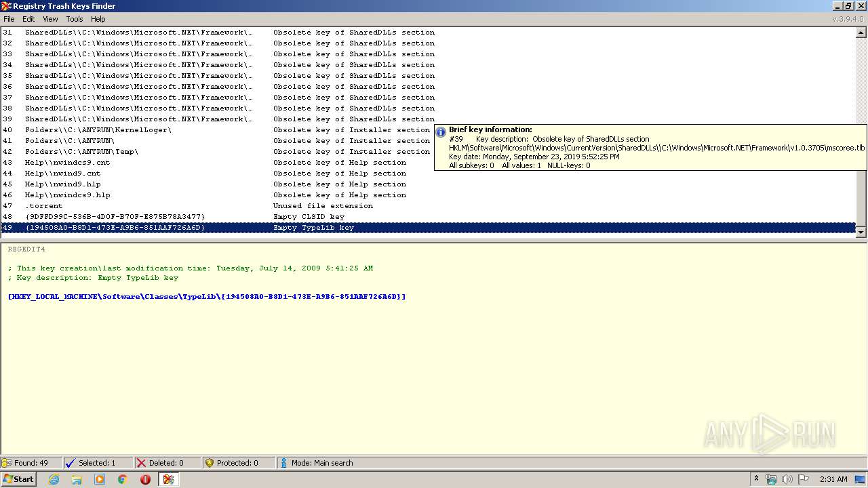
Task: Select row 35 SharedDLLs key
Action: (428, 76)
